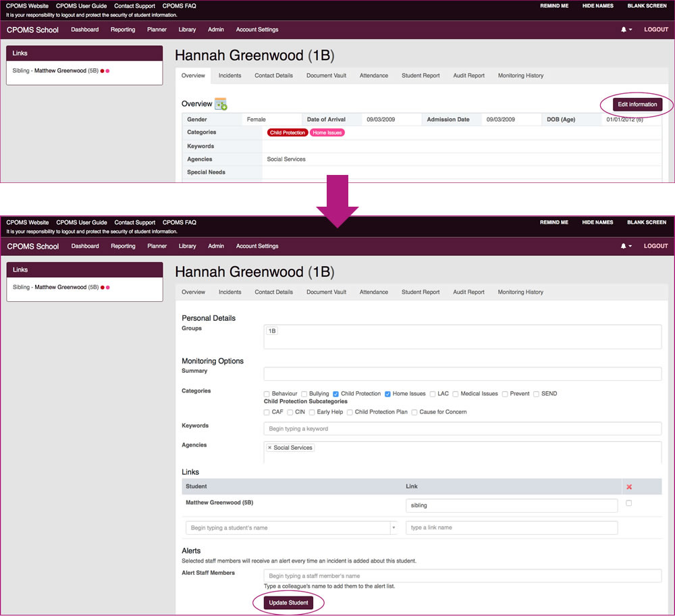Viewport: 675px width, 616px height.
Task: Open the bell notifications dropdown on the edit form page
Action: point(626,246)
